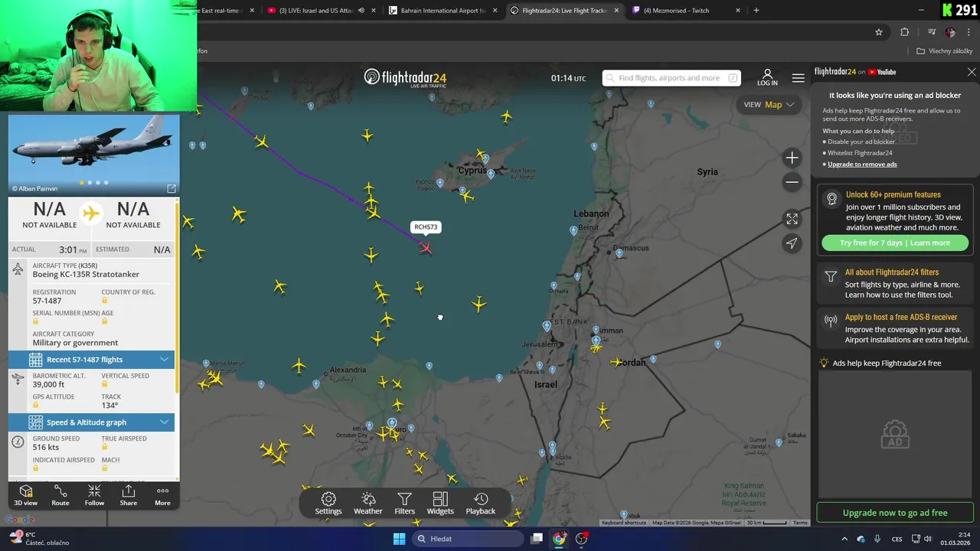Mute the LIVE Israel YouTube tab audio
This screenshot has width=980, height=551.
(x=361, y=11)
